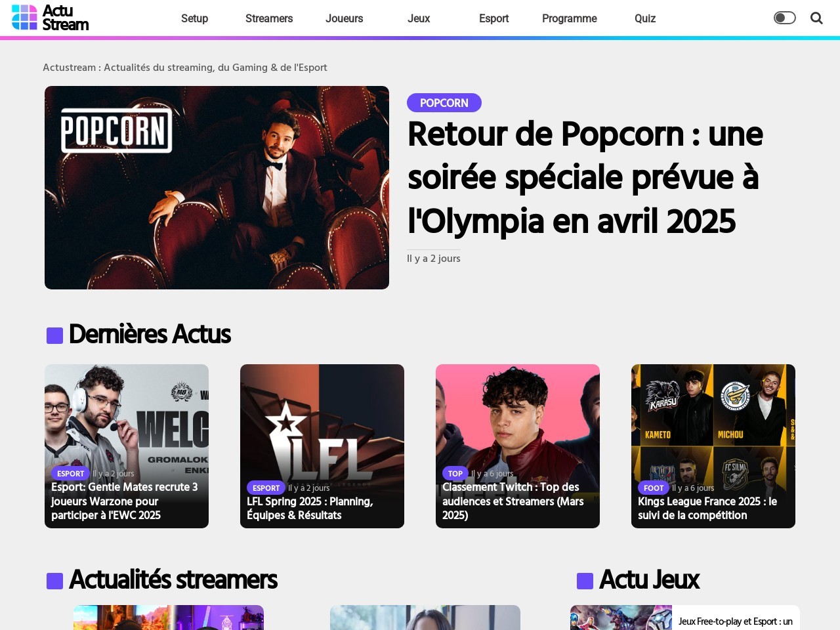This screenshot has height=630, width=840.
Task: Click ESPORT tag on LFL Spring card
Action: (x=266, y=488)
